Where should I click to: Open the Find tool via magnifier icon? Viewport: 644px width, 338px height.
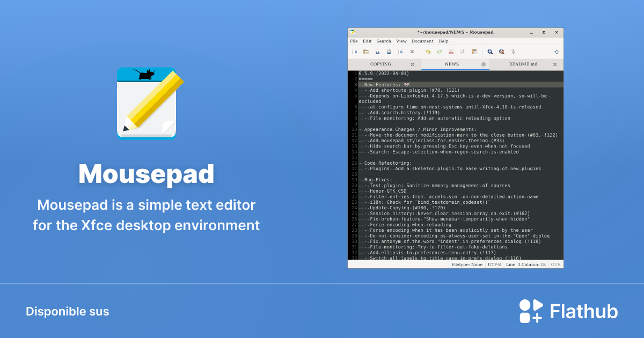point(490,52)
